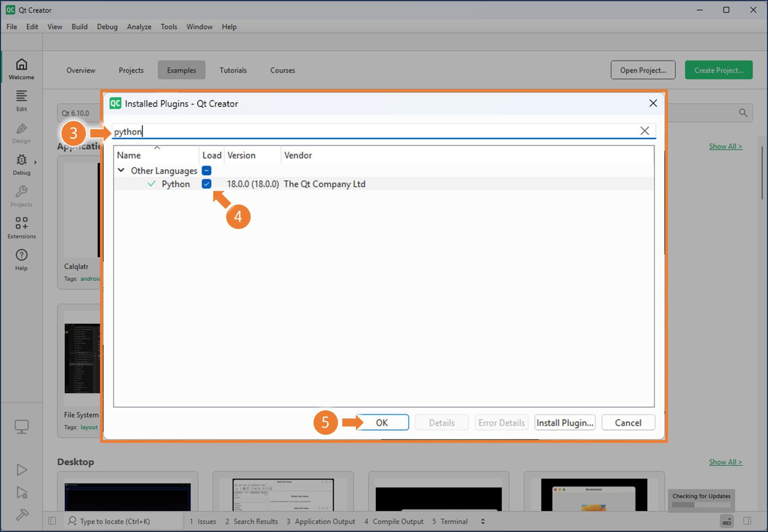Viewport: 768px width, 532px height.
Task: Click the Open Project... button
Action: pyautogui.click(x=643, y=70)
